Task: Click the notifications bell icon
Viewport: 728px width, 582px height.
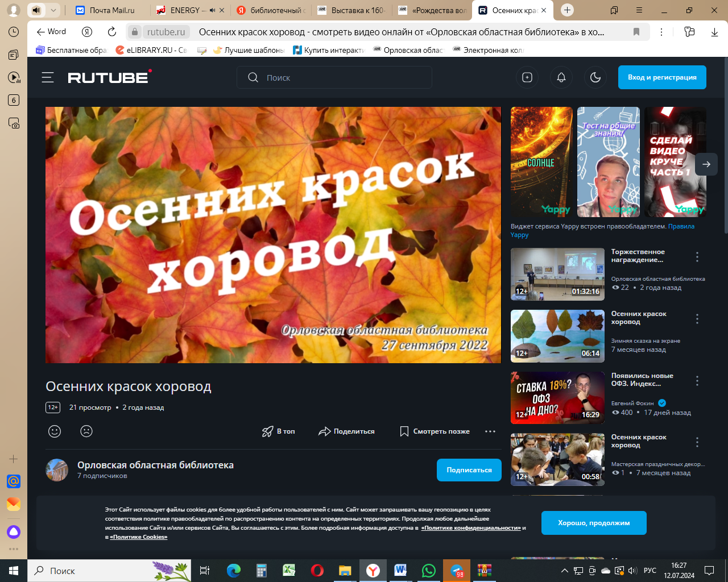Action: 561,77
